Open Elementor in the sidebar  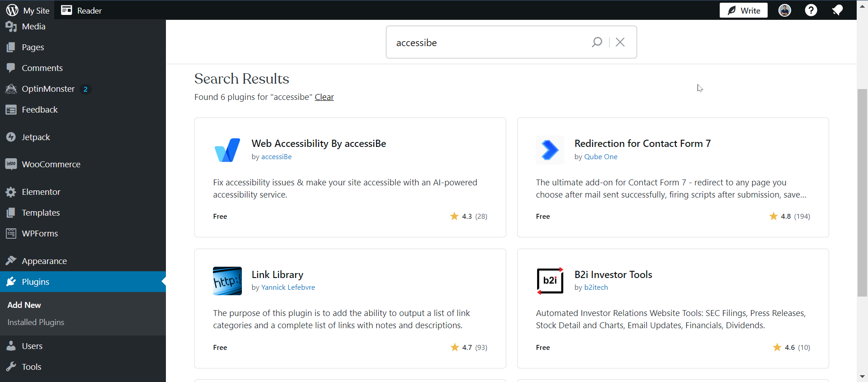(x=83, y=192)
